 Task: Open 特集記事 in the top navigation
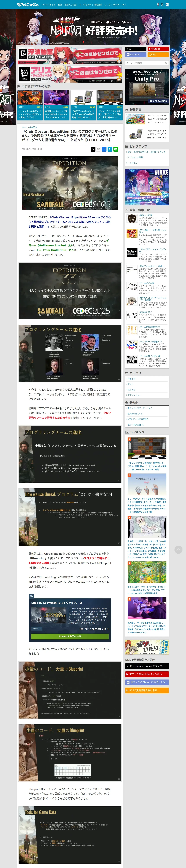coord(98,5)
